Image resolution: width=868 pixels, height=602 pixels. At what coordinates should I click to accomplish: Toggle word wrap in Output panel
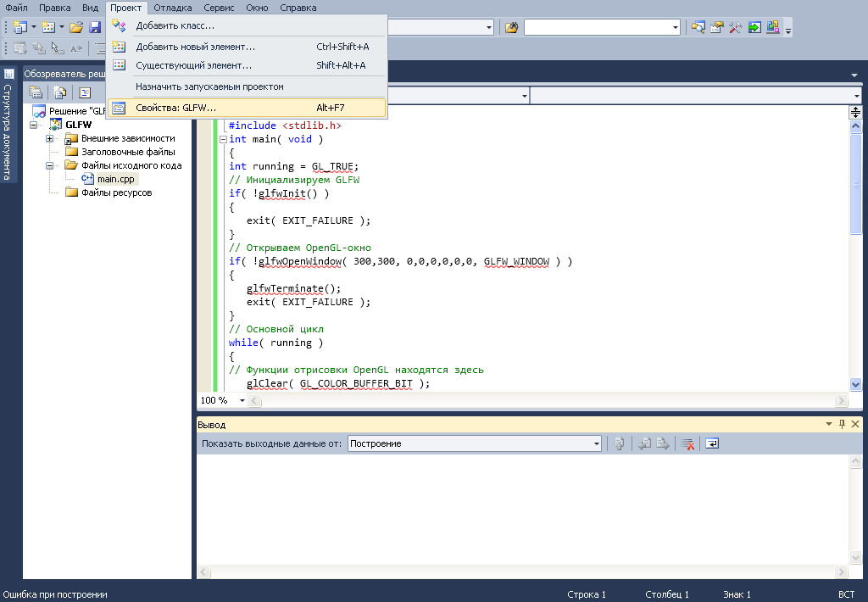coord(712,443)
